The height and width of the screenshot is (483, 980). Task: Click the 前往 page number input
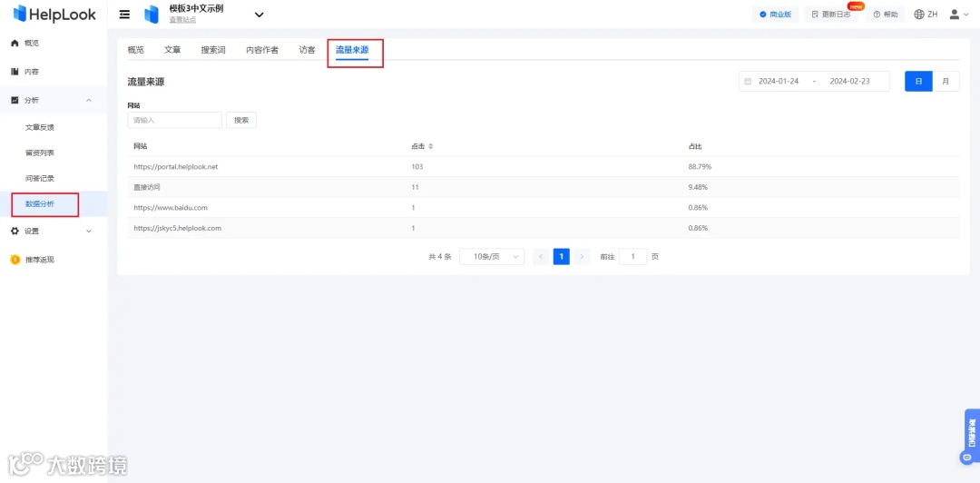633,257
